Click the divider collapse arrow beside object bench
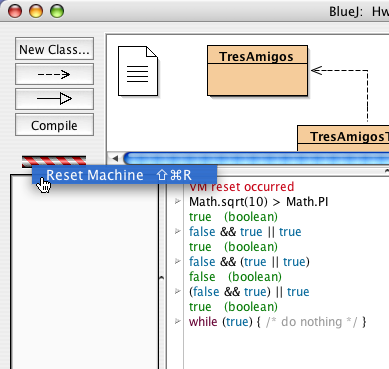 pyautogui.click(x=162, y=277)
